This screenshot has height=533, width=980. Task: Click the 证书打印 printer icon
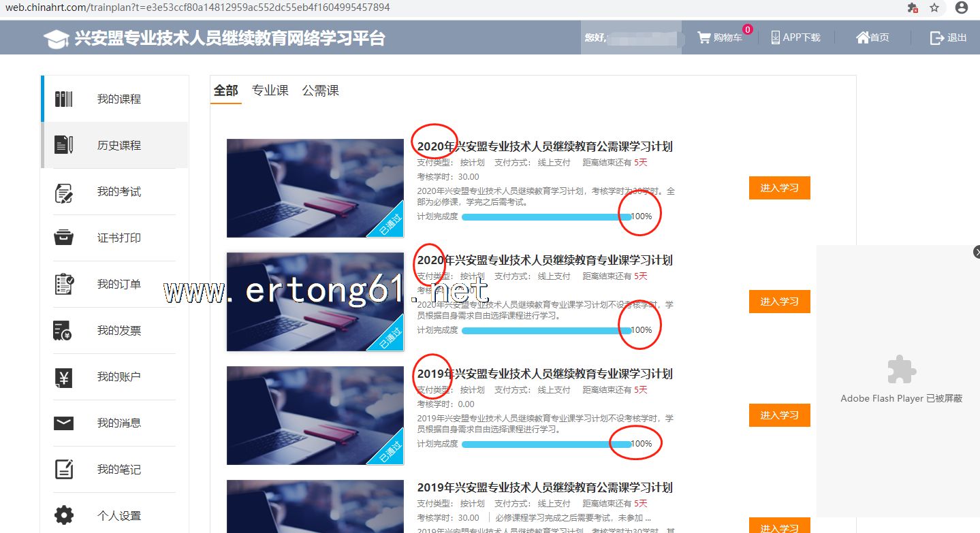click(x=64, y=238)
